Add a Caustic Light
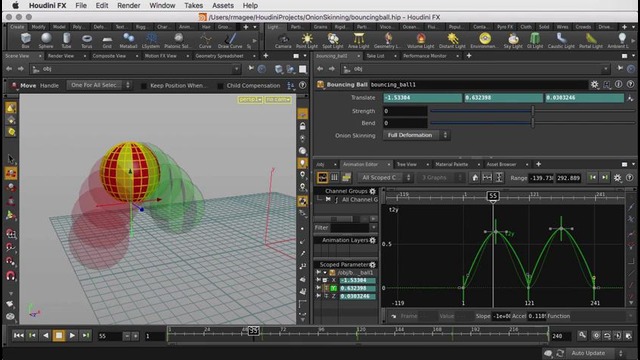 pyautogui.click(x=561, y=40)
